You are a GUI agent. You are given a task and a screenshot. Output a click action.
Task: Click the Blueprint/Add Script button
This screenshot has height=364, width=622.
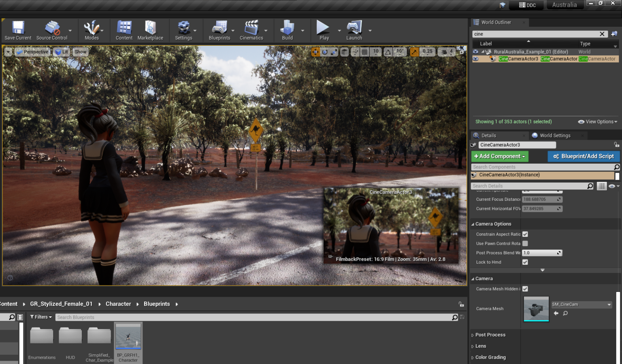pyautogui.click(x=584, y=156)
